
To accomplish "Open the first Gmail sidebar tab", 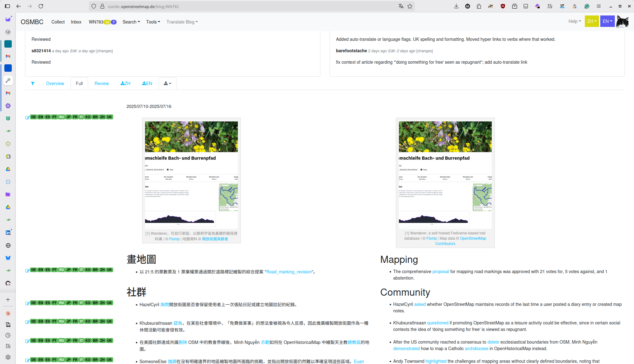I will coord(8,56).
